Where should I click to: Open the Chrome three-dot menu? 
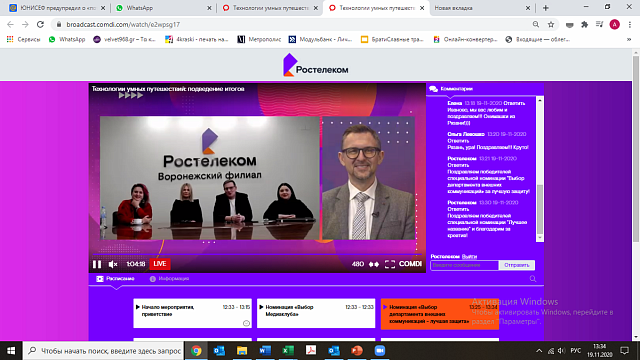tap(630, 24)
